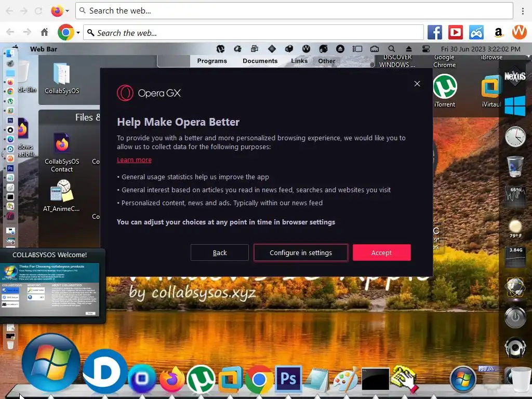
Task: Open Amazon shortcut icon
Action: [498, 33]
